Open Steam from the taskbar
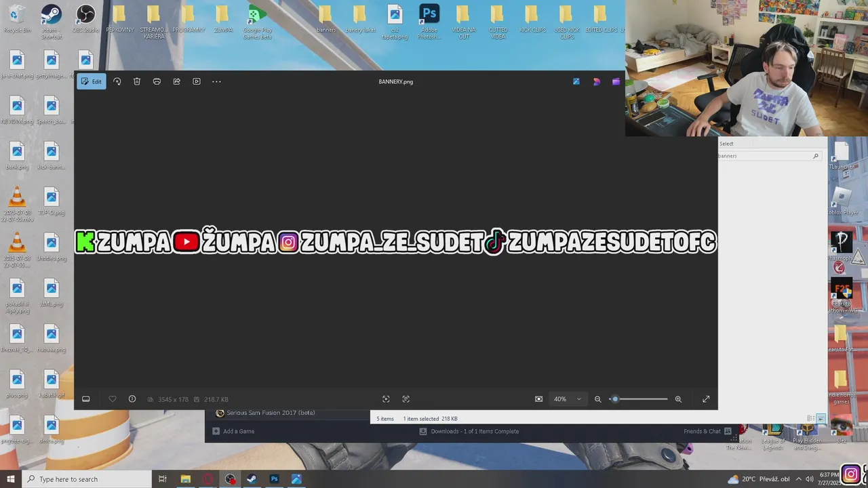 [x=252, y=479]
